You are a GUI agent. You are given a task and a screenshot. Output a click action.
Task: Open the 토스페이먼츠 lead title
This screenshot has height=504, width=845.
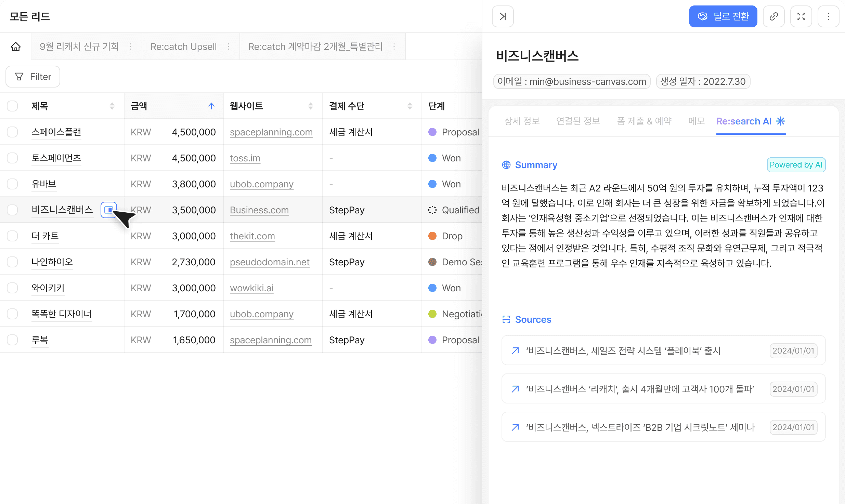(x=56, y=158)
